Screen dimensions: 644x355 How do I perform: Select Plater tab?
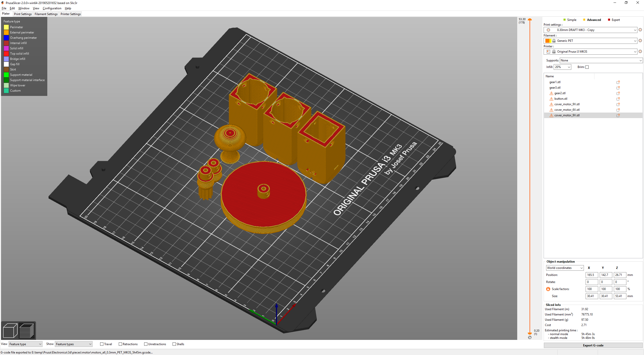pos(6,14)
